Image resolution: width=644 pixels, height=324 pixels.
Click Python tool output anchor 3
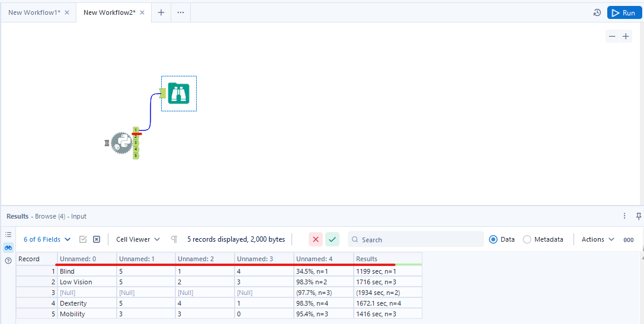point(136,143)
